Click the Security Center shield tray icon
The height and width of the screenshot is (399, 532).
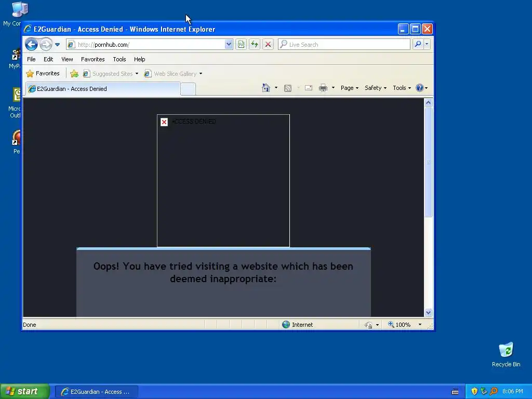coord(474,391)
